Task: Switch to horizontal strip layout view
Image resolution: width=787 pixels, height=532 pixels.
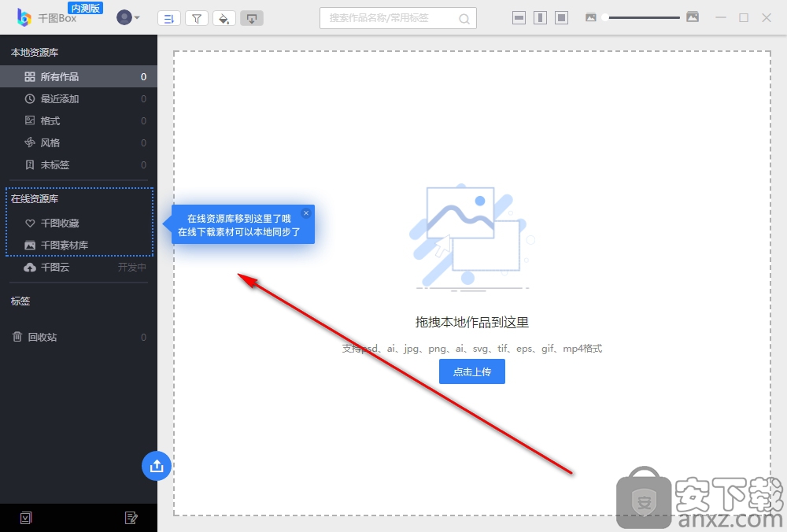Action: 519,18
